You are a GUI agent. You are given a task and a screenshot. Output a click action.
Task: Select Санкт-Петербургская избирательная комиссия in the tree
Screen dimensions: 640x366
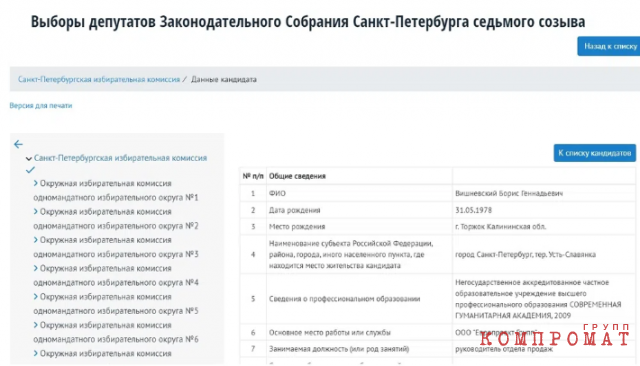pos(120,158)
